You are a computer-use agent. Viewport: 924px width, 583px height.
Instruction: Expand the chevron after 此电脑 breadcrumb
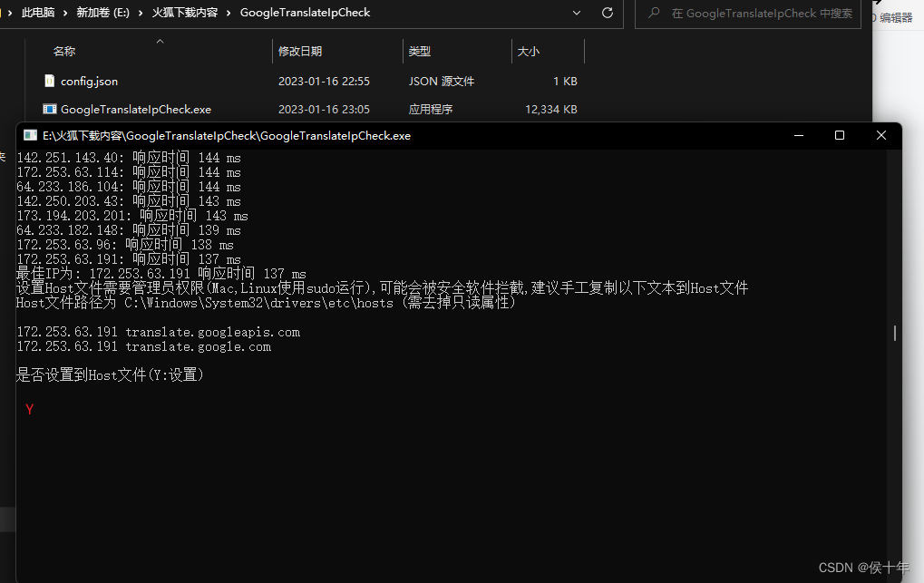point(65,13)
